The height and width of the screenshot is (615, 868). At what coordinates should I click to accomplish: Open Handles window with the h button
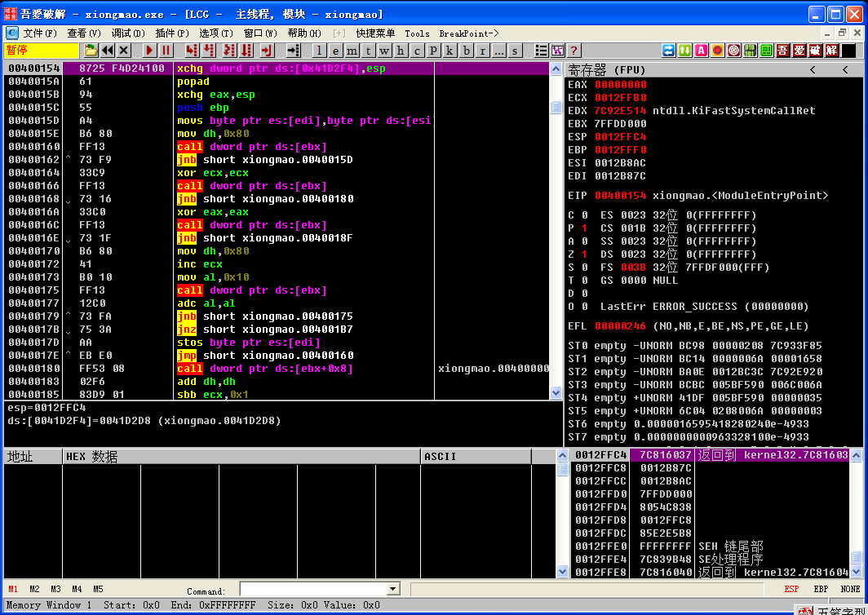tap(401, 51)
